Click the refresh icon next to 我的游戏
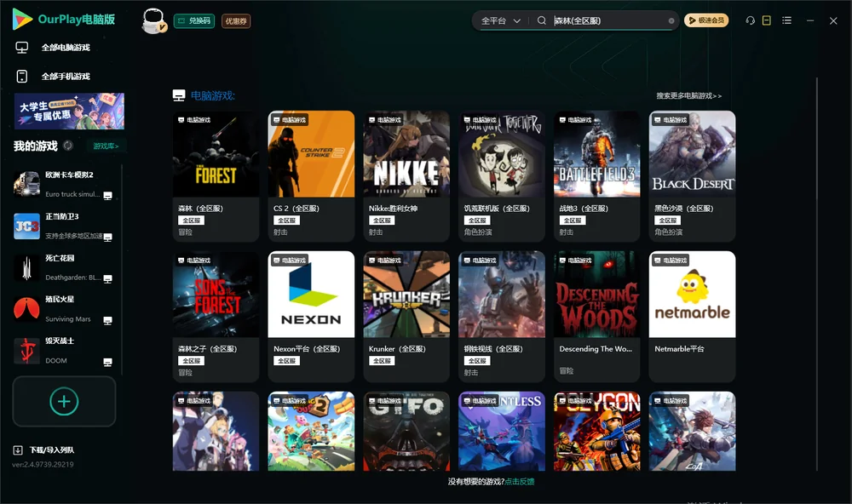852x504 pixels. pos(68,146)
